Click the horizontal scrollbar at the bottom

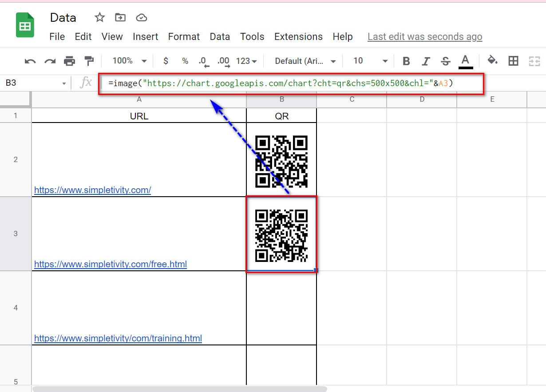(x=180, y=389)
